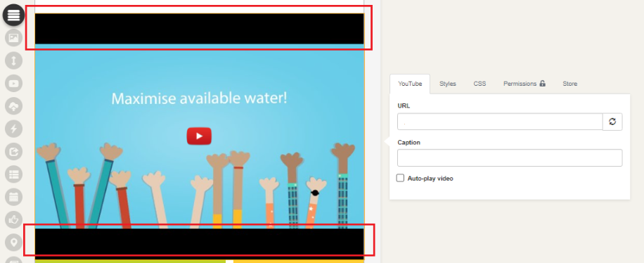Open the Styles tab
Image resolution: width=644 pixels, height=263 pixels.
448,84
